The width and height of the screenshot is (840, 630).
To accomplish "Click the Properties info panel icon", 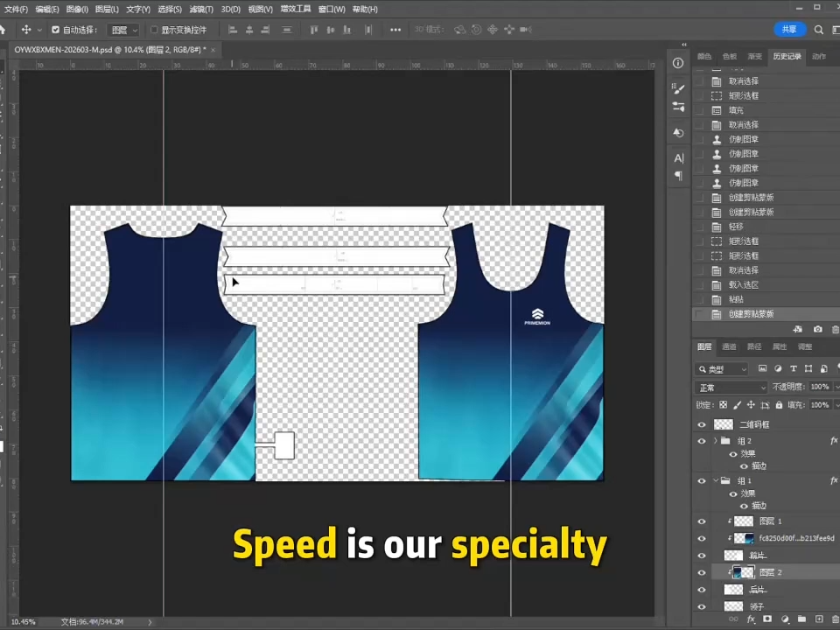I will 678,63.
